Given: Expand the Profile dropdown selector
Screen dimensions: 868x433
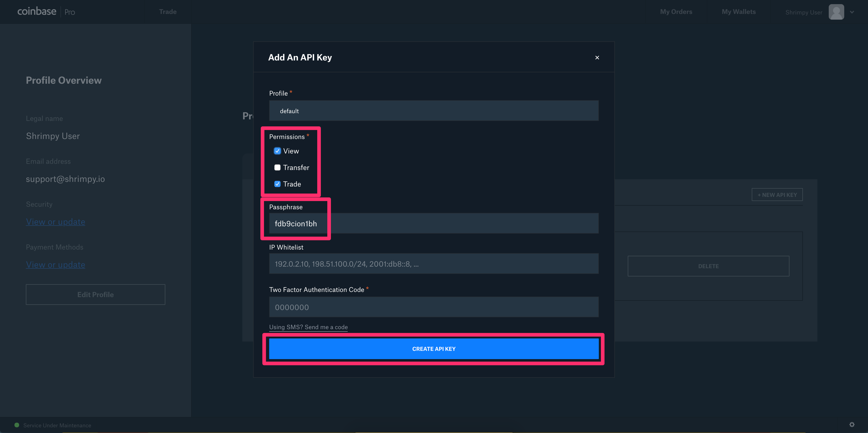Looking at the screenshot, I should click(x=433, y=110).
